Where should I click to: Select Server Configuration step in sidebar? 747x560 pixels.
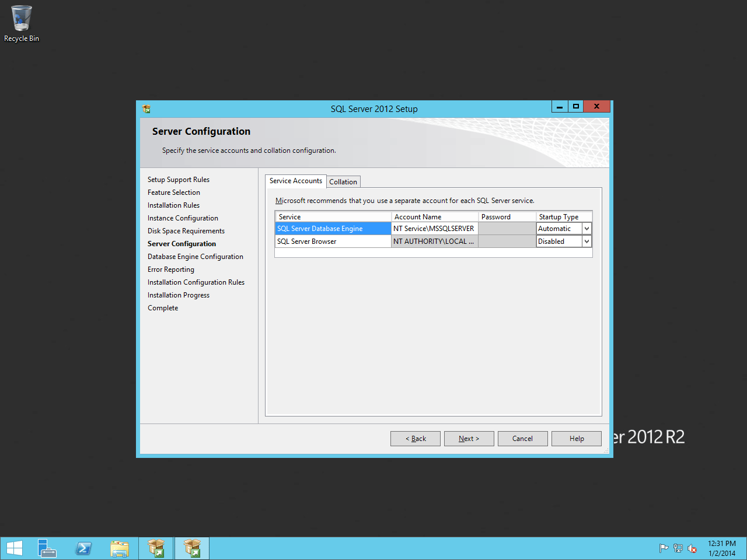click(x=181, y=244)
